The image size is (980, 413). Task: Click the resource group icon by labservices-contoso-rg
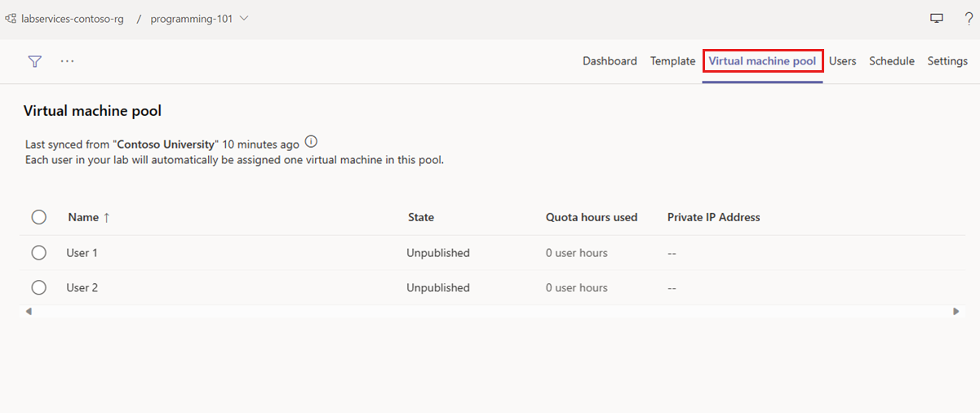coord(11,19)
